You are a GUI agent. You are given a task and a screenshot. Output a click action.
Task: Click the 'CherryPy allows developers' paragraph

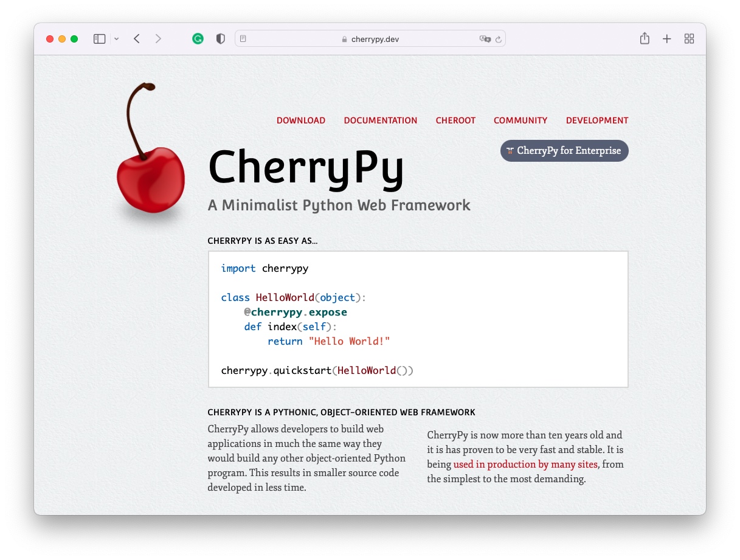coord(306,458)
